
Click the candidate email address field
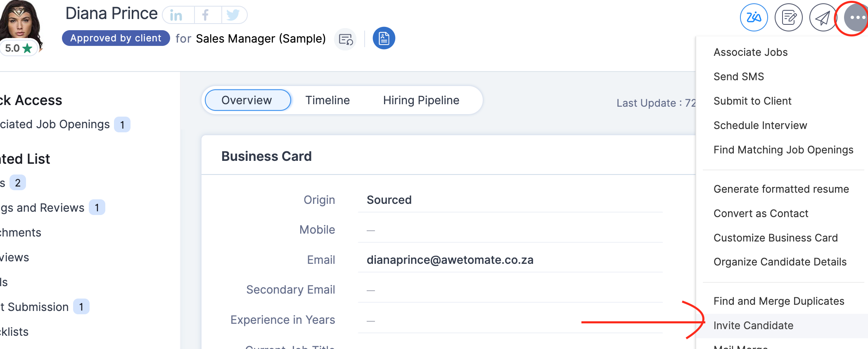(450, 260)
